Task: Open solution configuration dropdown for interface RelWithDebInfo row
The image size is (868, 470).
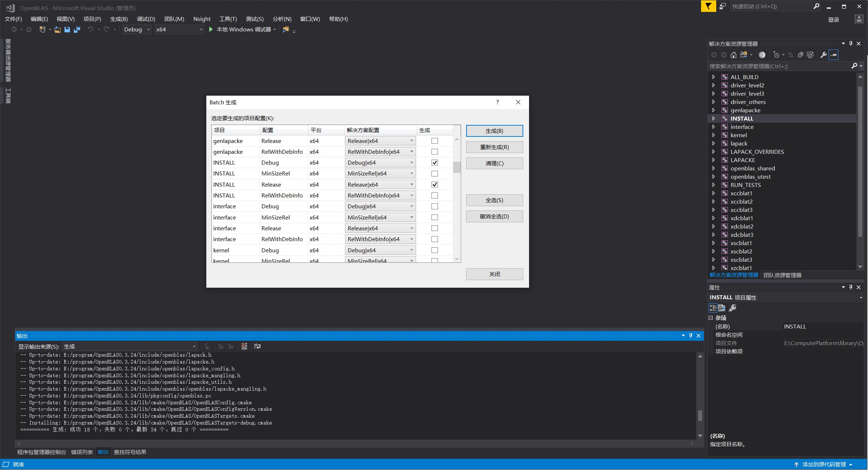Action: [380, 239]
